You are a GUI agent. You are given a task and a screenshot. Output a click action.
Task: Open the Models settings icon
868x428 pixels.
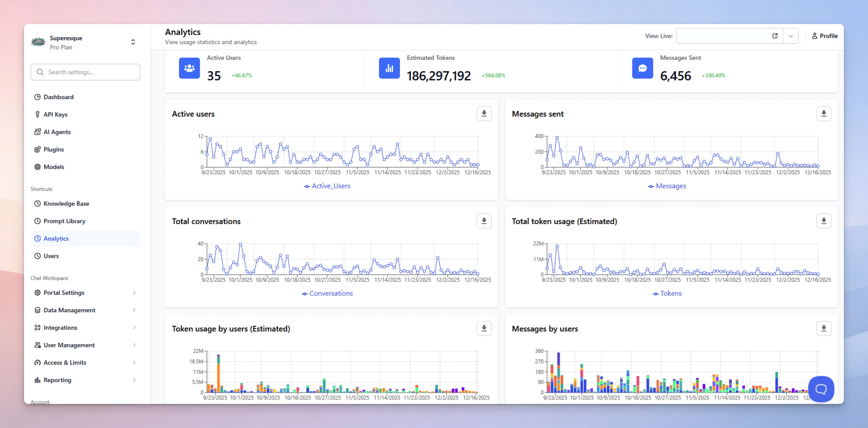coord(38,167)
